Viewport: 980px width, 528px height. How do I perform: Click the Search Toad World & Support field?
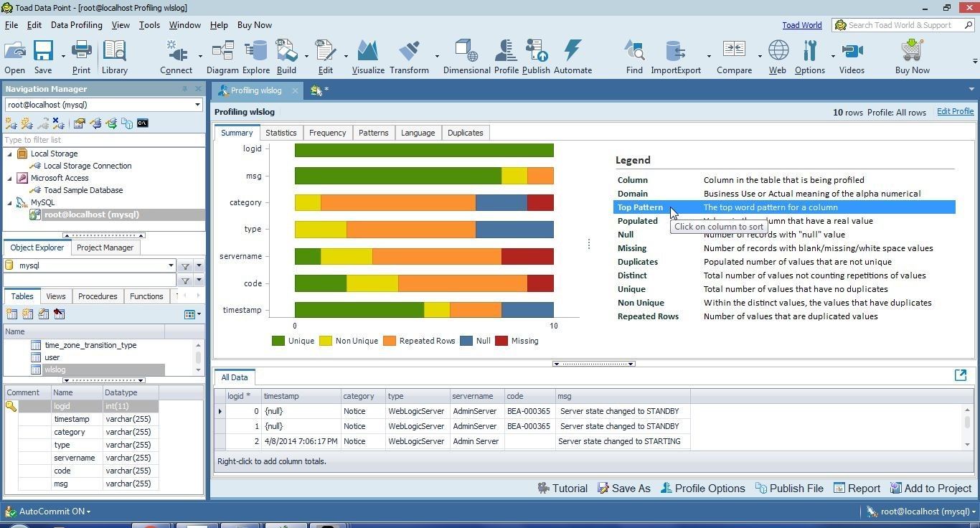point(903,25)
